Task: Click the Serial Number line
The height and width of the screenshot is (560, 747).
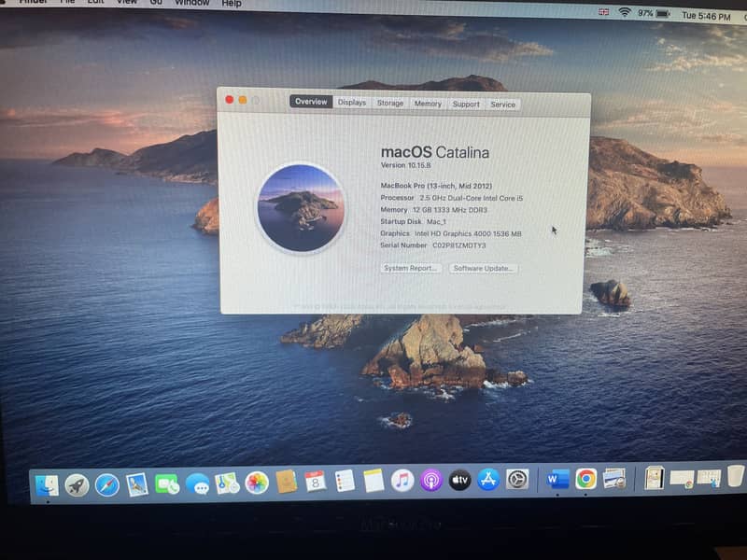Action: tap(433, 245)
